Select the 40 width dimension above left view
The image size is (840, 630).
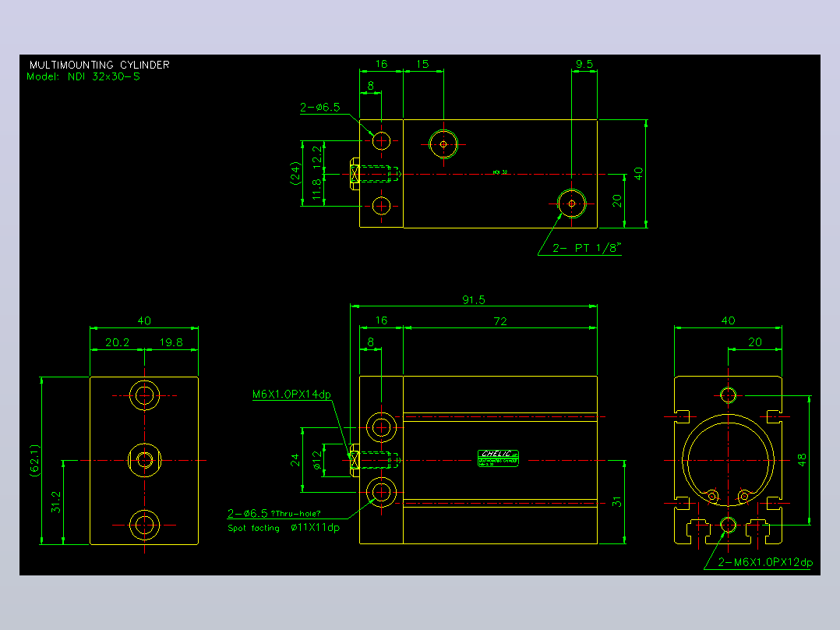tap(144, 321)
